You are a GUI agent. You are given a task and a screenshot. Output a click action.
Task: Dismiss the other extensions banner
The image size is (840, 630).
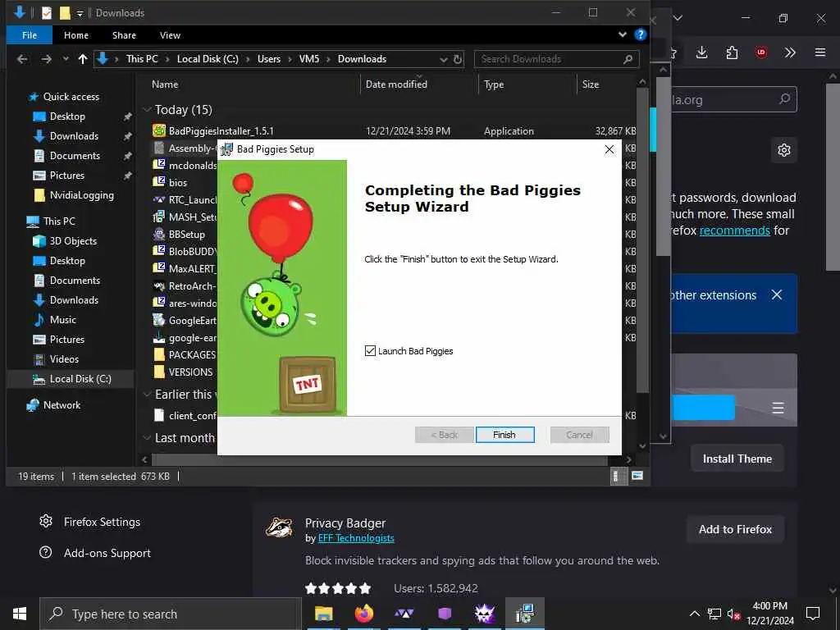click(x=777, y=294)
